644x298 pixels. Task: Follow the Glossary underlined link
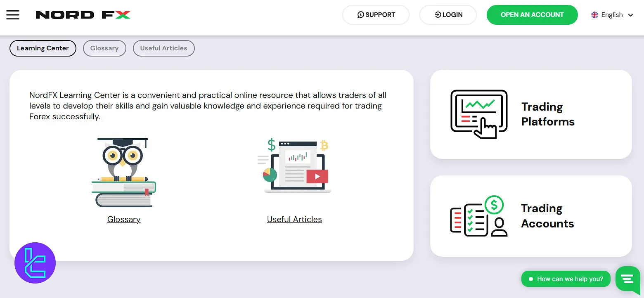pyautogui.click(x=124, y=220)
